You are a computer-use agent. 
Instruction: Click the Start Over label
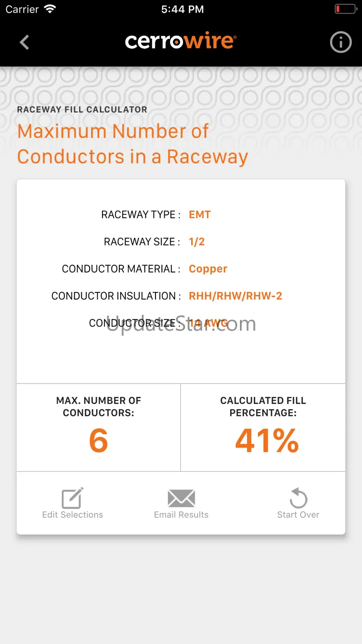point(298,514)
